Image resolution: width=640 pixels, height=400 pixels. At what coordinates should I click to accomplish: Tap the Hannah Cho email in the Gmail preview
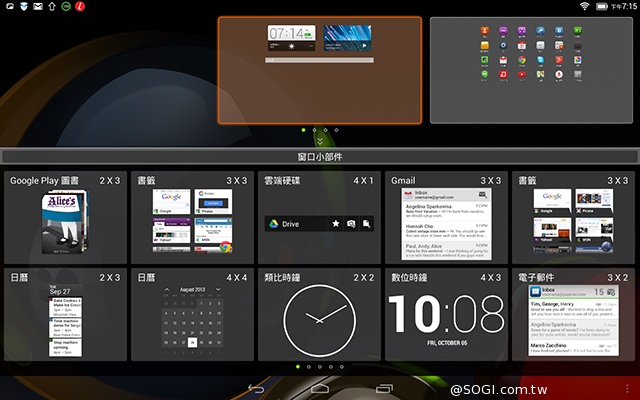[x=447, y=230]
